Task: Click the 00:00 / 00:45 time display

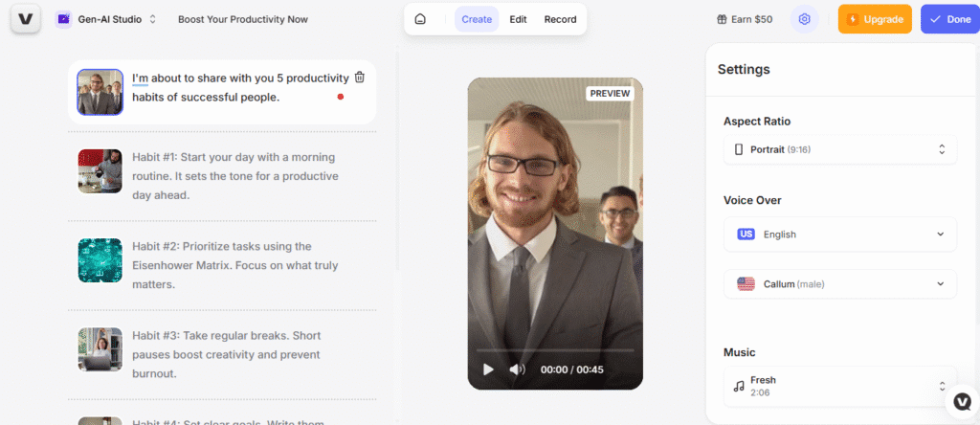Action: coord(572,369)
